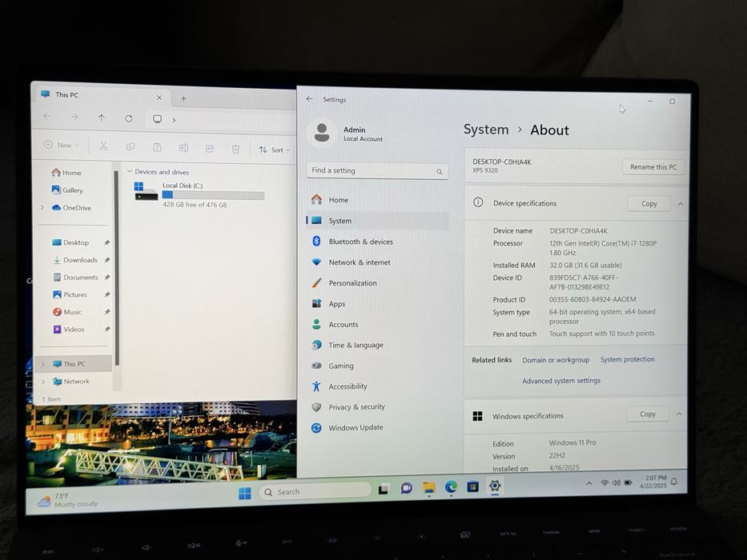This screenshot has width=747, height=560.
Task: Refresh the File Explorer view
Action: (x=129, y=118)
